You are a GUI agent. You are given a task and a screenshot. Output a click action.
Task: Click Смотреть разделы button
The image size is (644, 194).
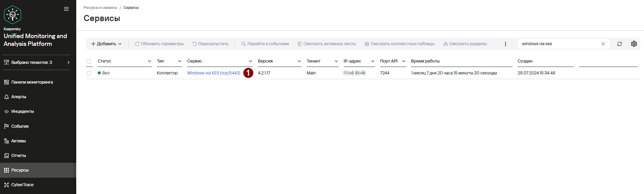click(x=465, y=44)
